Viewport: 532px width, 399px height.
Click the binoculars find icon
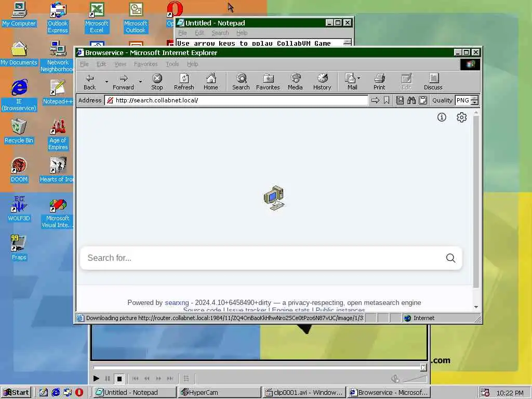411,100
